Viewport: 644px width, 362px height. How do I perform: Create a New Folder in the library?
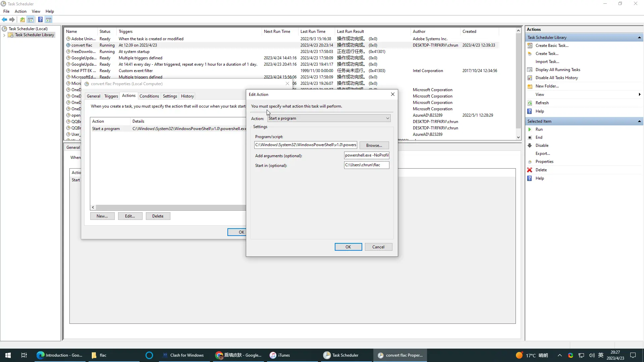click(x=546, y=86)
